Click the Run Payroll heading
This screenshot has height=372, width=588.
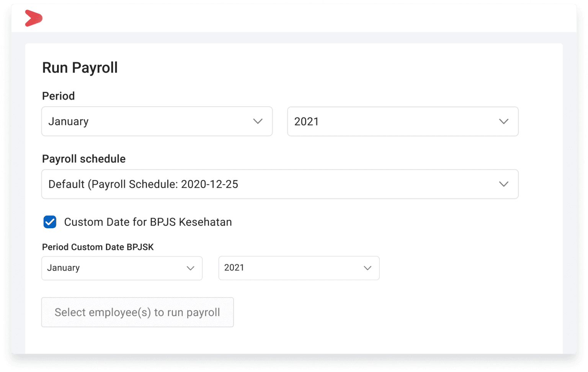pyautogui.click(x=80, y=67)
